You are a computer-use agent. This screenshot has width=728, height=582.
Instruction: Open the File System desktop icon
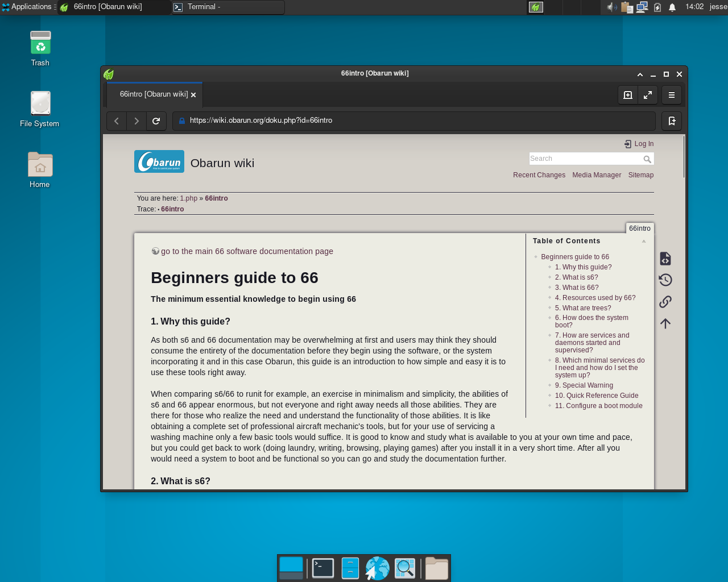click(x=40, y=109)
